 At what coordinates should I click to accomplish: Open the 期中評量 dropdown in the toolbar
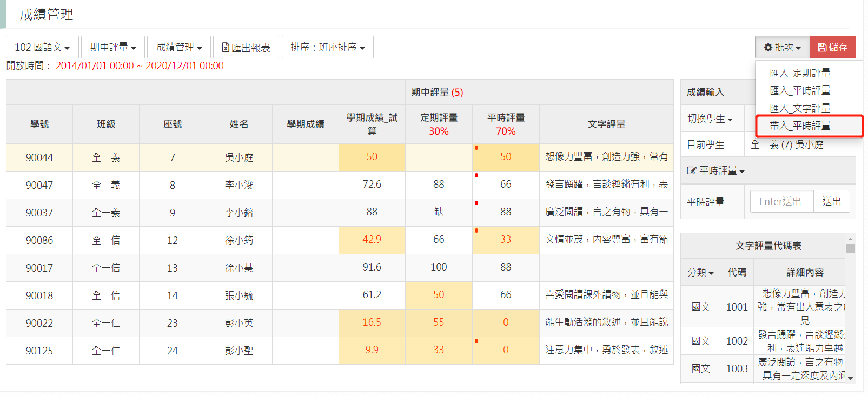(113, 47)
